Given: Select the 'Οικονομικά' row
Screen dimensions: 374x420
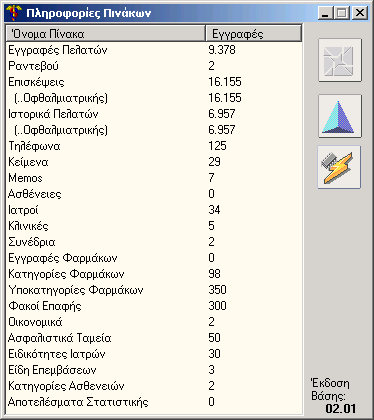Looking at the screenshot, I should click(154, 322).
